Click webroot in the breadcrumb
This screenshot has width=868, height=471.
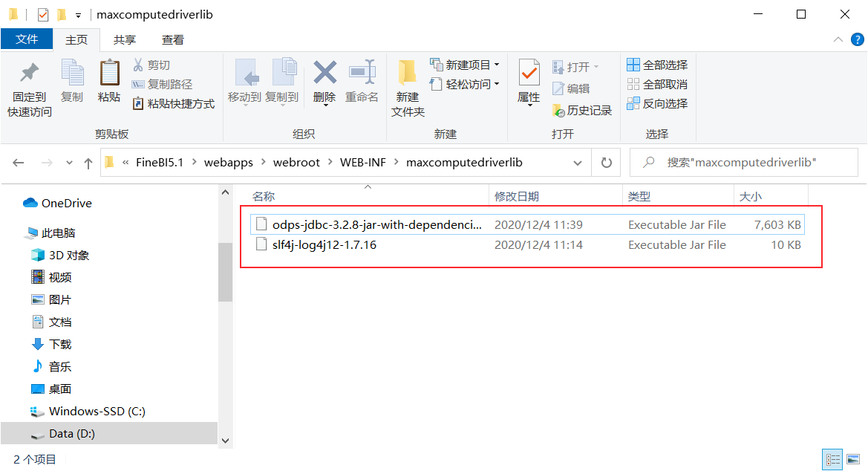(x=297, y=163)
